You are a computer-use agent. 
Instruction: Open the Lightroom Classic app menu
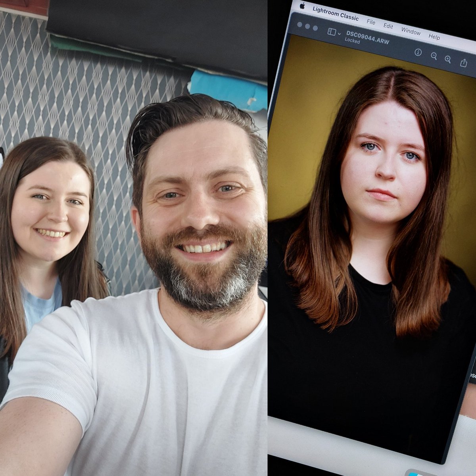(335, 13)
